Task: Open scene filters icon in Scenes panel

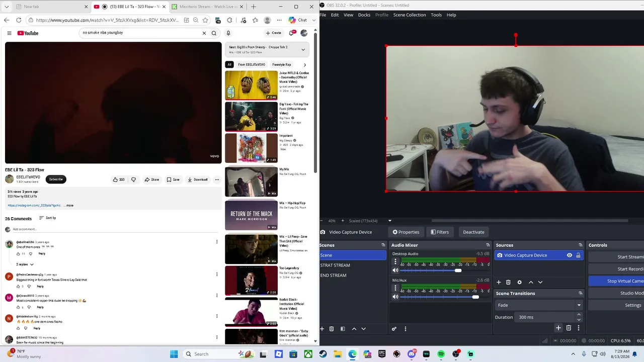Action: (x=343, y=329)
